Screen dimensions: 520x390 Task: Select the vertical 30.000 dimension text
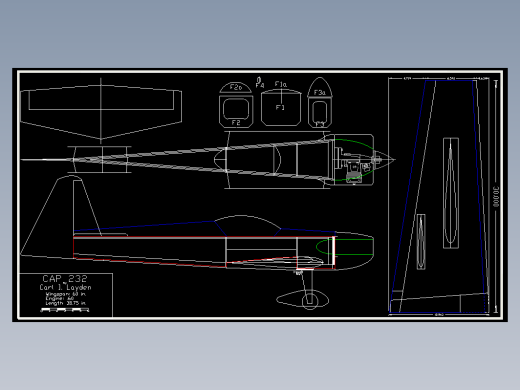496,197
